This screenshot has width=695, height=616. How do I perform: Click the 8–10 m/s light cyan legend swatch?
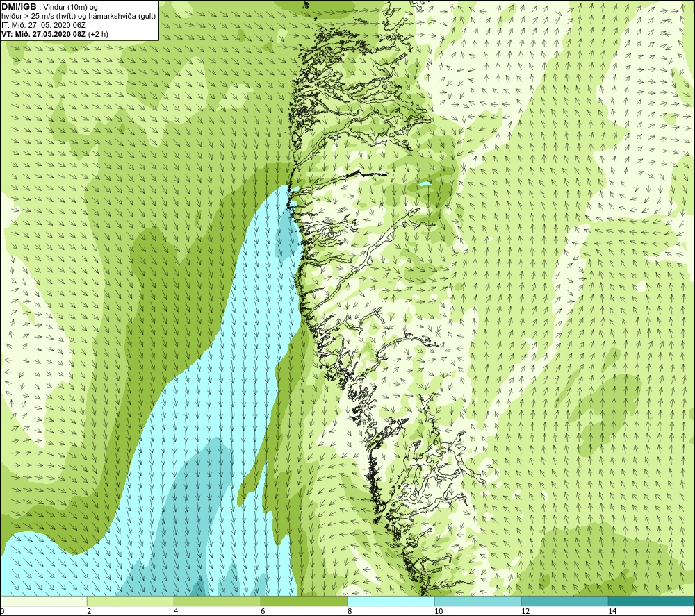391,601
